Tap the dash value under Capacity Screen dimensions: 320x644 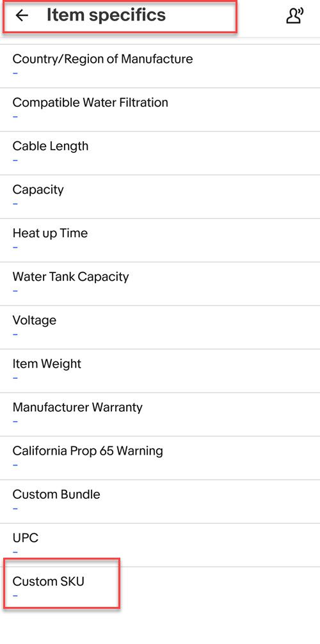(15, 204)
